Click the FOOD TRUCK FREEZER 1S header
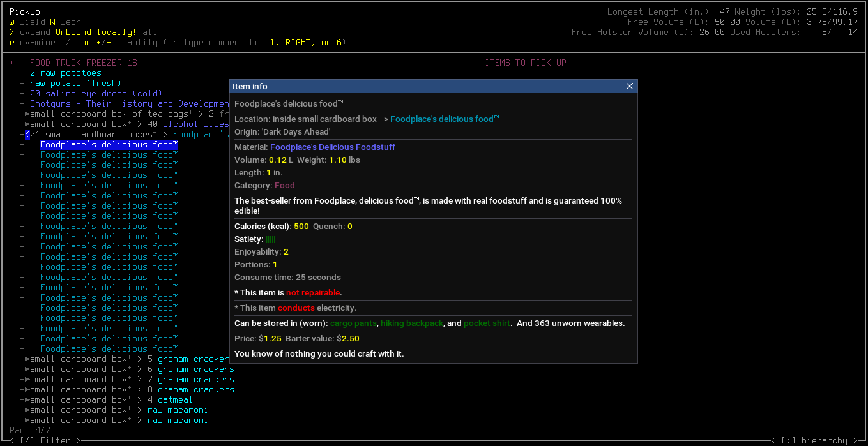The width and height of the screenshot is (868, 446). 83,63
